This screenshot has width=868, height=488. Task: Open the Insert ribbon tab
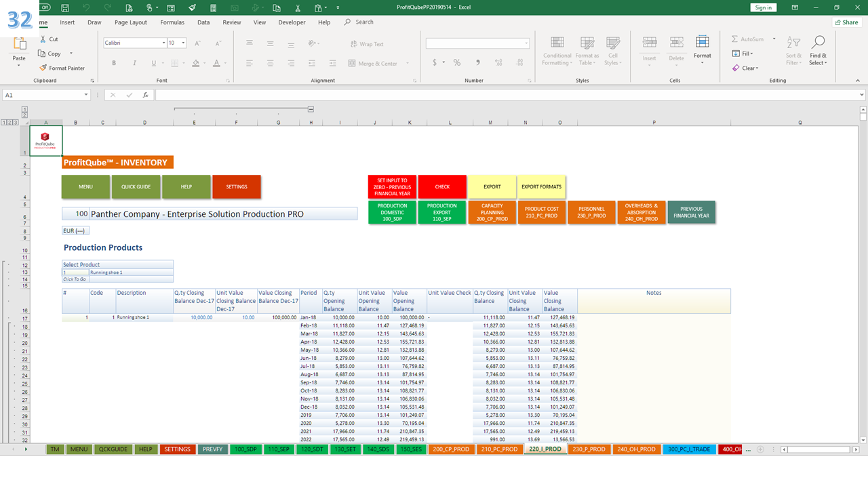(67, 22)
